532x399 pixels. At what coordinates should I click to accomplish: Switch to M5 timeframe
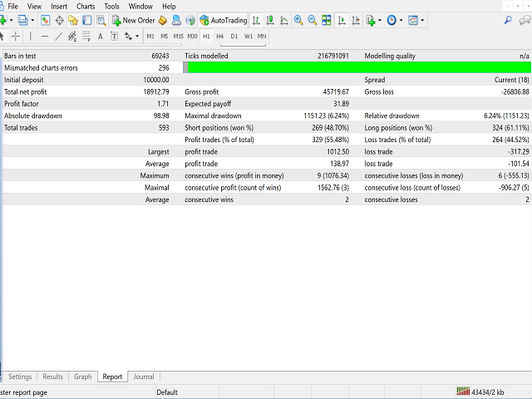[x=165, y=36]
